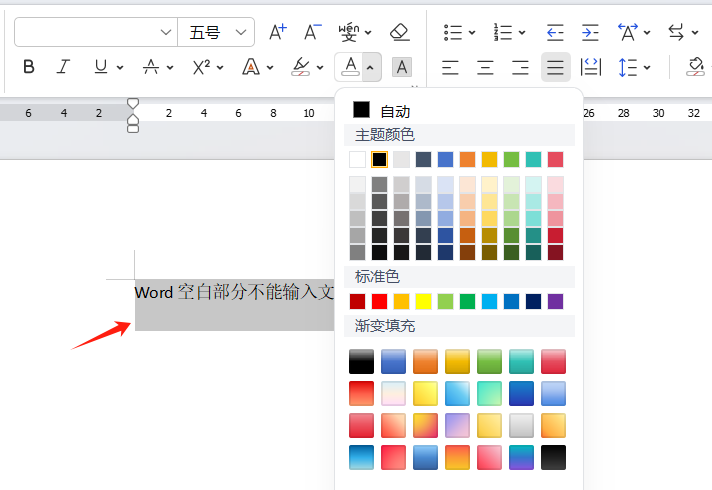Set line spacing icon
This screenshot has height=490, width=712.
coord(628,67)
